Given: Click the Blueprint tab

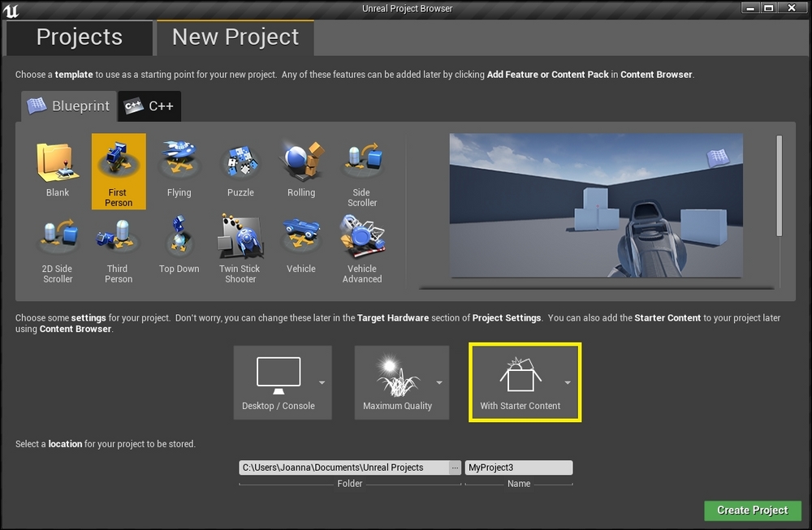Looking at the screenshot, I should (x=70, y=106).
